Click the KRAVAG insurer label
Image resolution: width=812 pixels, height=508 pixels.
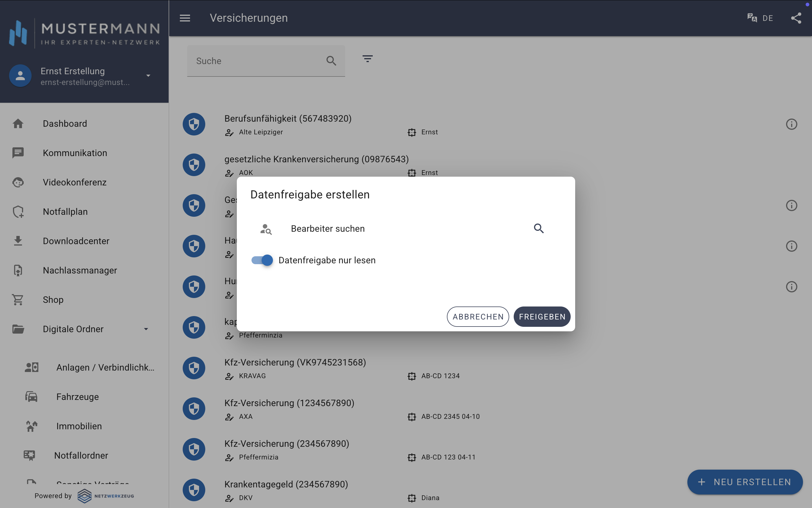[x=252, y=376]
